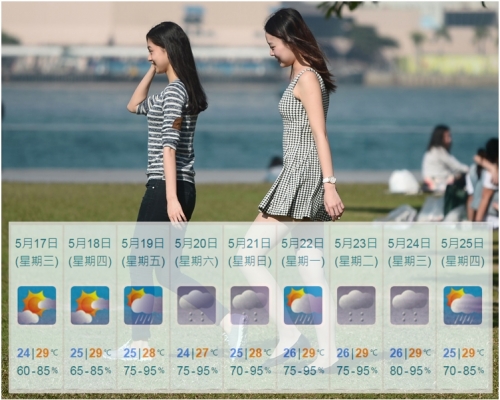Select the 26|29°C temperature for May 23
The height and width of the screenshot is (400, 500).
(357, 353)
